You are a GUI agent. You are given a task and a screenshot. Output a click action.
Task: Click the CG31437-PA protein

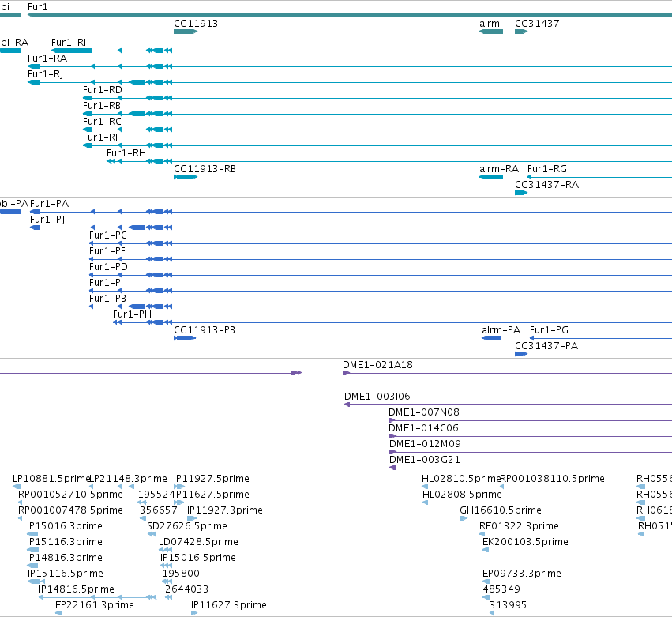(521, 354)
